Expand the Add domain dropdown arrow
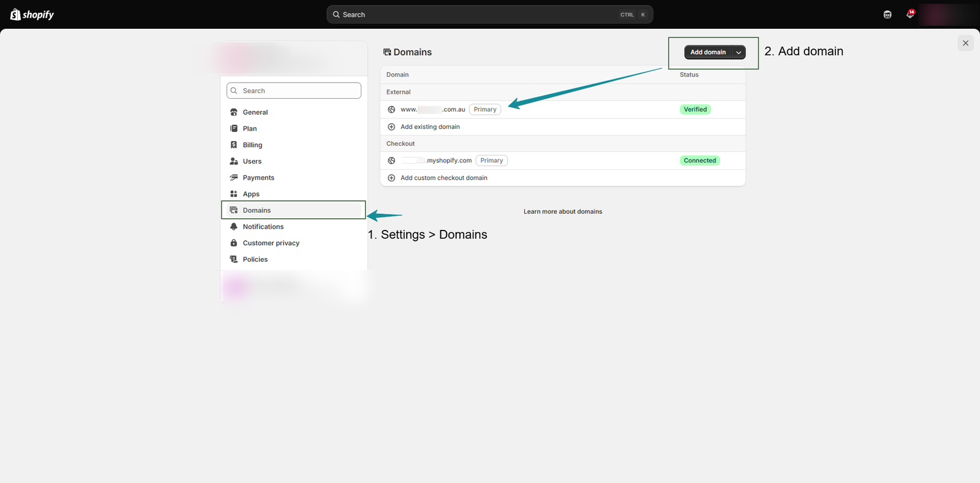Image resolution: width=980 pixels, height=483 pixels. point(739,52)
